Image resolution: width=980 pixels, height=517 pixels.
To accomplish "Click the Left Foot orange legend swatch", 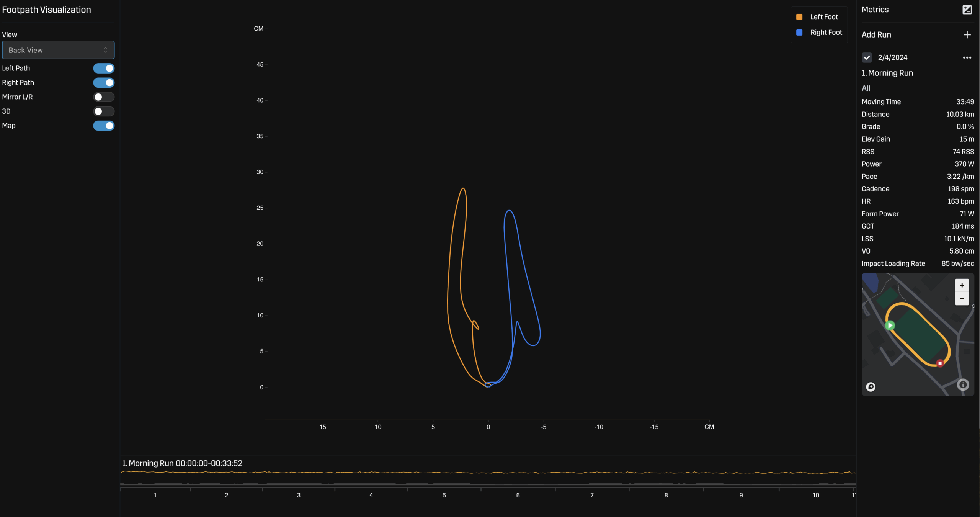I will coord(799,17).
